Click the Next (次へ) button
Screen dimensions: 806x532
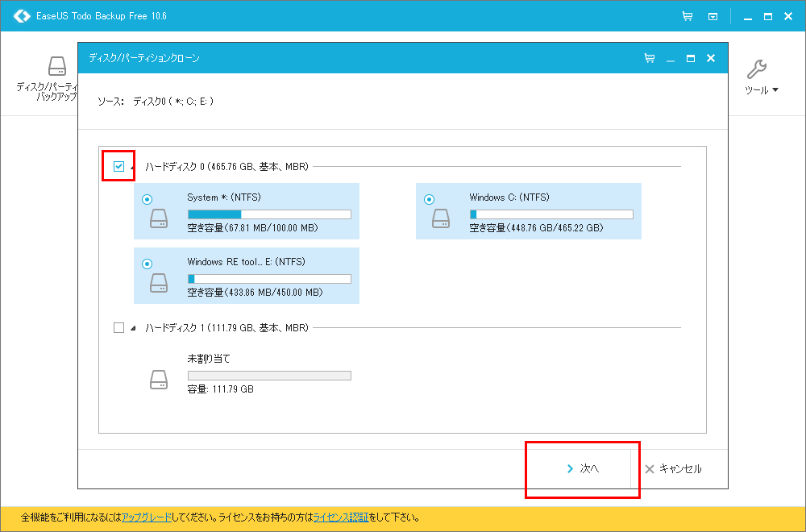(x=583, y=469)
